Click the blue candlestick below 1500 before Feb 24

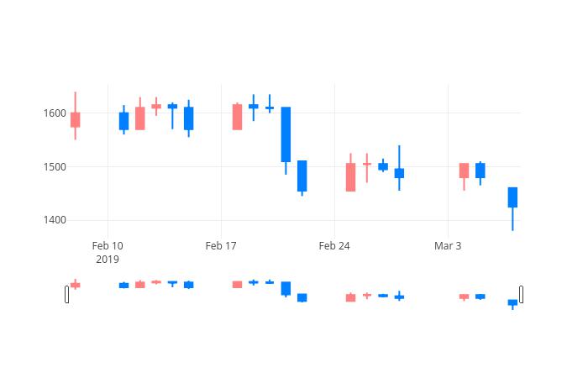302,176
